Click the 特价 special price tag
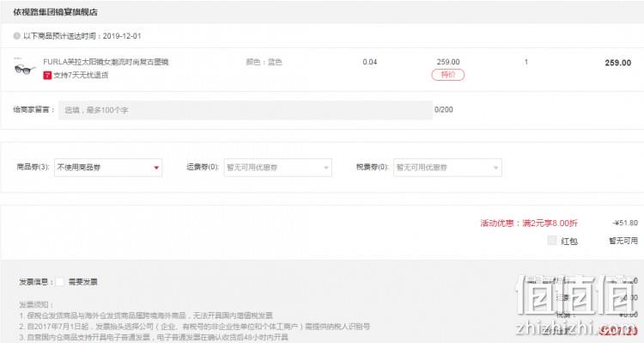 pyautogui.click(x=447, y=75)
